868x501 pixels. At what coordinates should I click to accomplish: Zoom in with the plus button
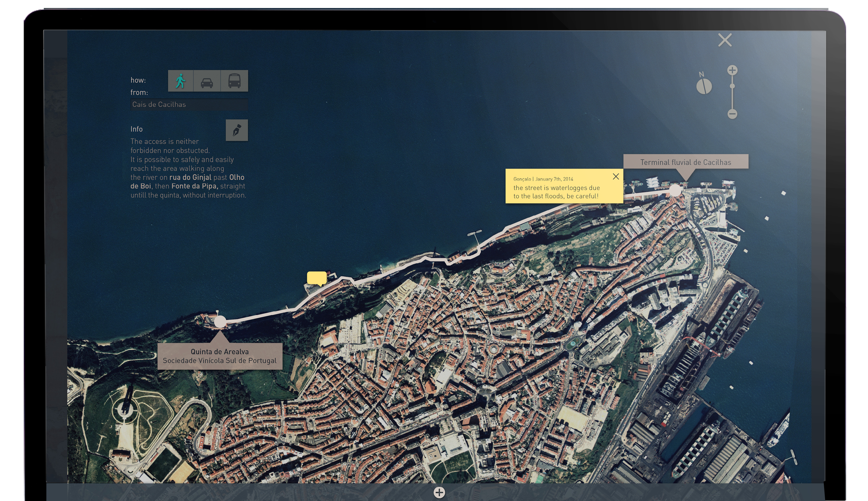pyautogui.click(x=732, y=70)
